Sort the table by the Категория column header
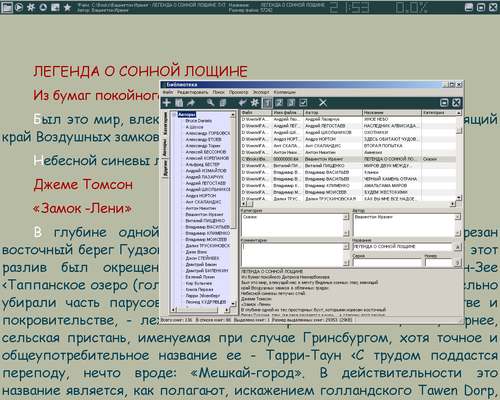Screen dimensions: 500x400 (x=439, y=113)
